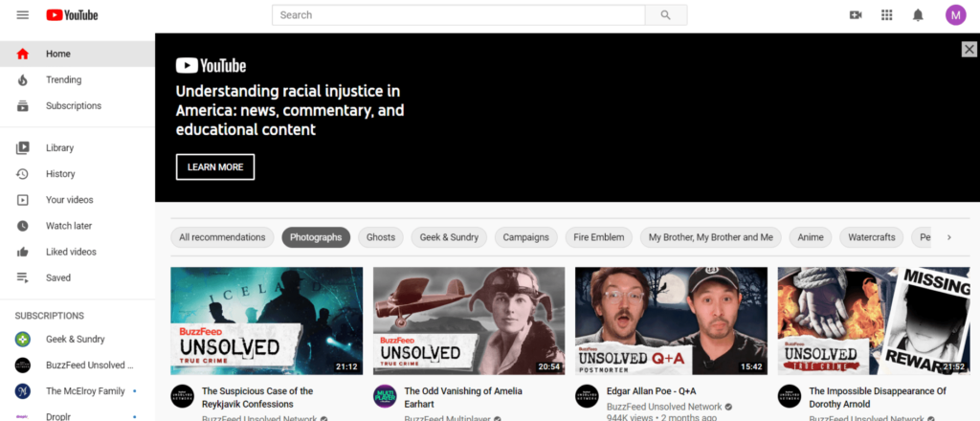The image size is (980, 421).
Task: Open the Geek & Sundry subscription channel
Action: tap(75, 339)
